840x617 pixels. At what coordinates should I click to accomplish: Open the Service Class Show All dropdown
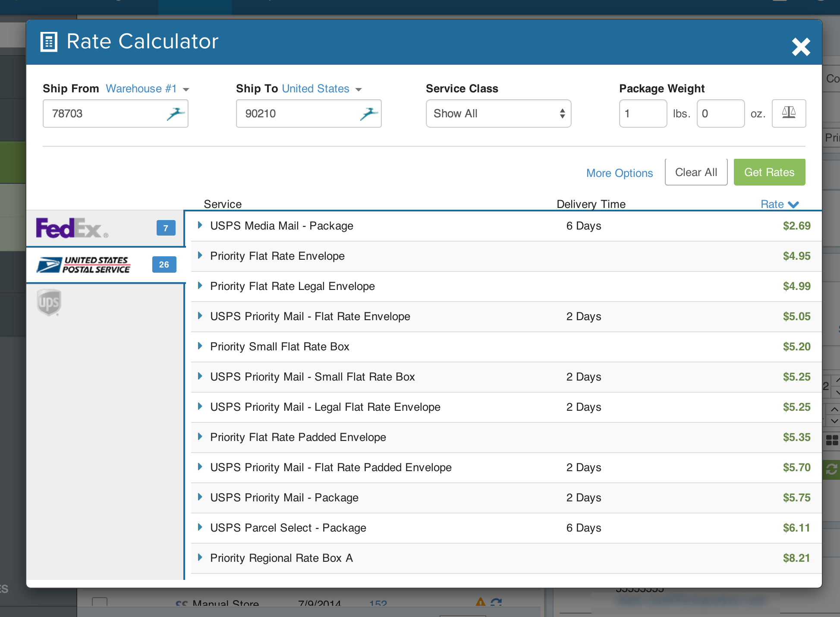click(498, 113)
